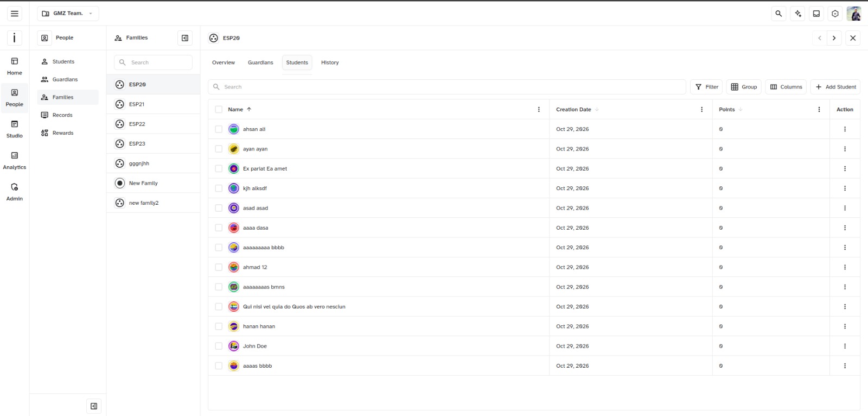Viewport: 868px width, 416px height.
Task: Open Points column options menu
Action: (x=819, y=109)
